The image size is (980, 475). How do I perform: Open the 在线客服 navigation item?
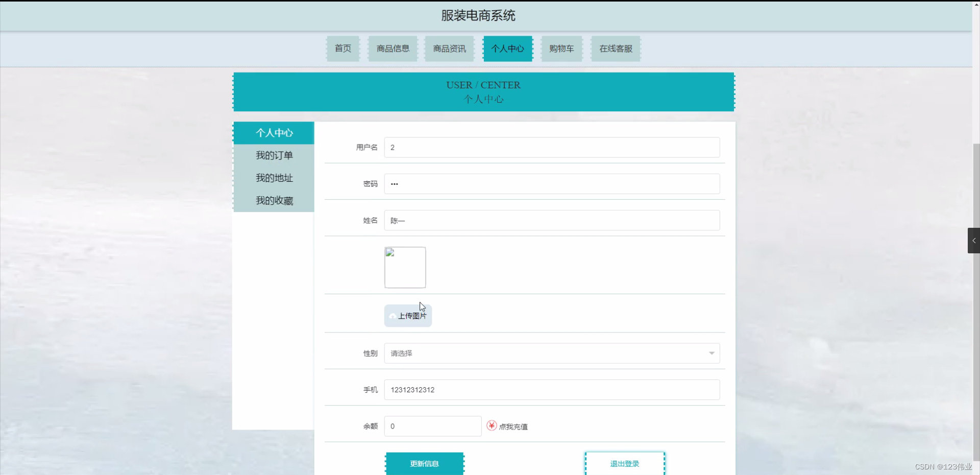(615, 49)
